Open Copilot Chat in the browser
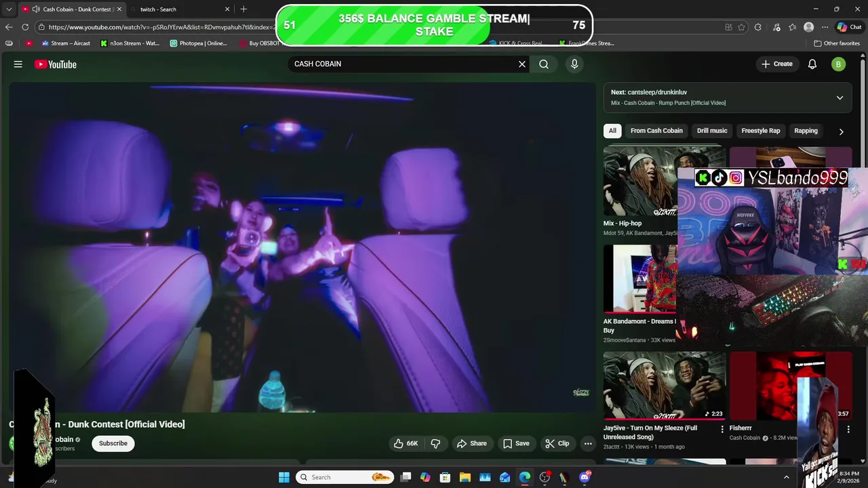868x488 pixels. click(850, 27)
